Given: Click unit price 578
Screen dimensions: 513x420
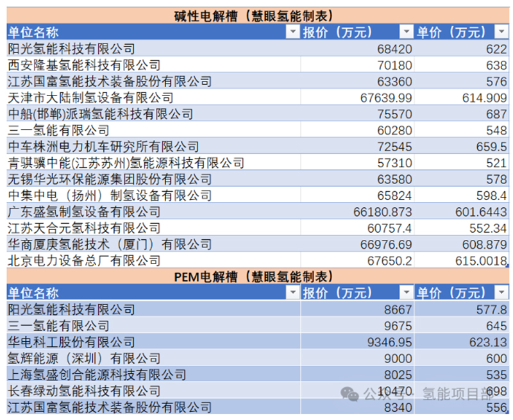Looking at the screenshot, I should pyautogui.click(x=496, y=180).
